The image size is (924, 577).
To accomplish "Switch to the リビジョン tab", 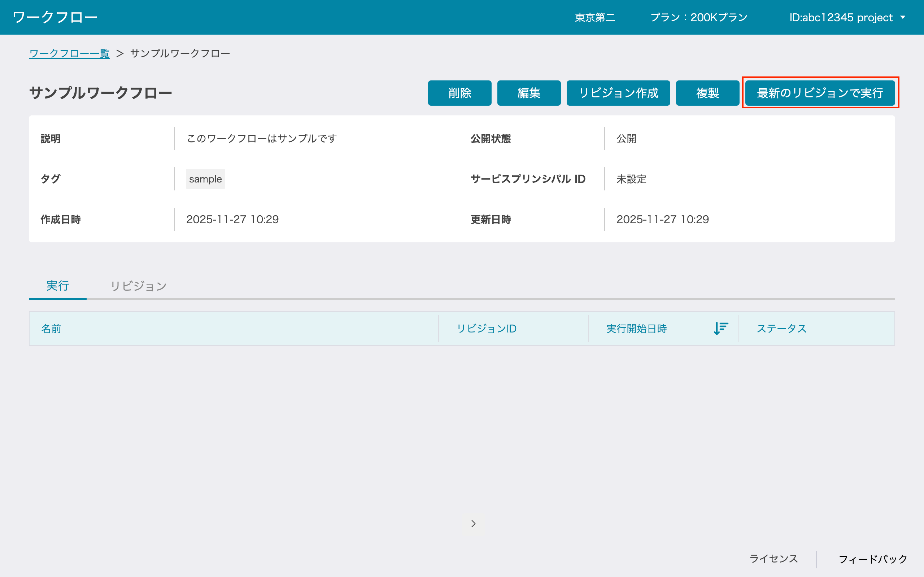I will pyautogui.click(x=138, y=286).
